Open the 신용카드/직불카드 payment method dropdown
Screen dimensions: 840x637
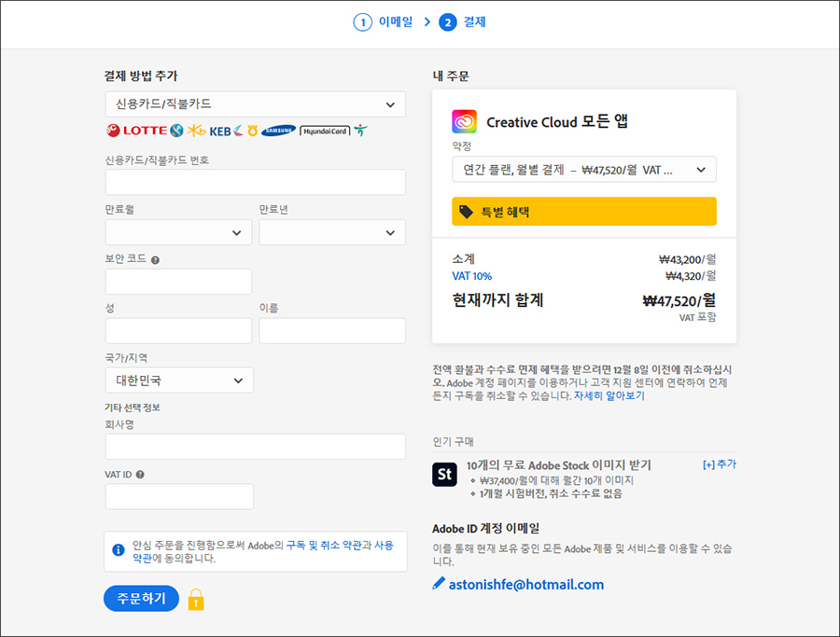pos(256,104)
